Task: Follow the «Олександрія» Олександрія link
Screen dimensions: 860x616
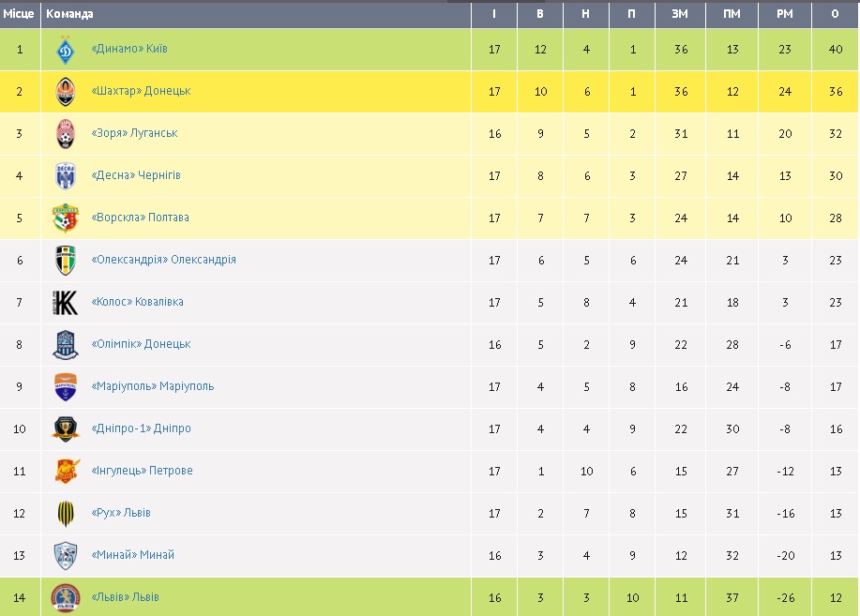Action: pos(163,260)
